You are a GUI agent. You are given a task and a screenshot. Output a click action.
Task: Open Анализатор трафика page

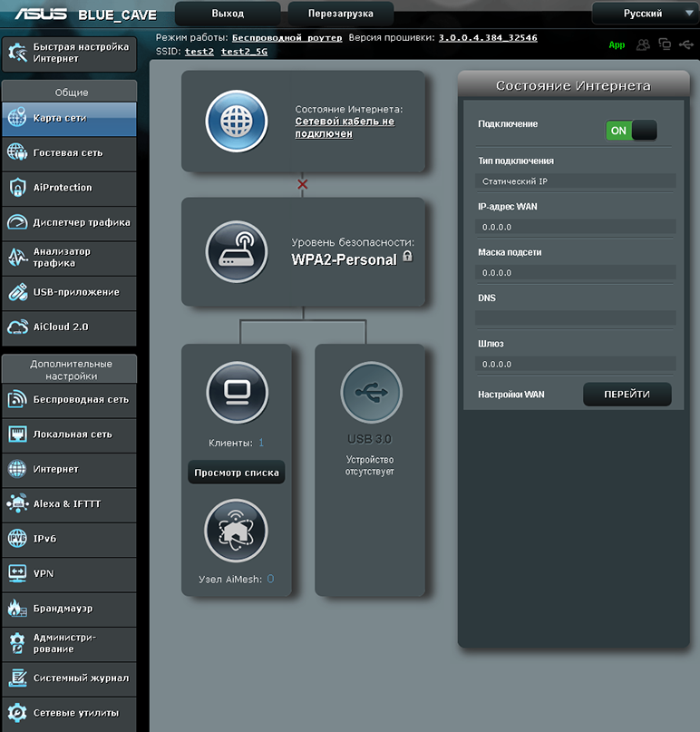(70, 258)
